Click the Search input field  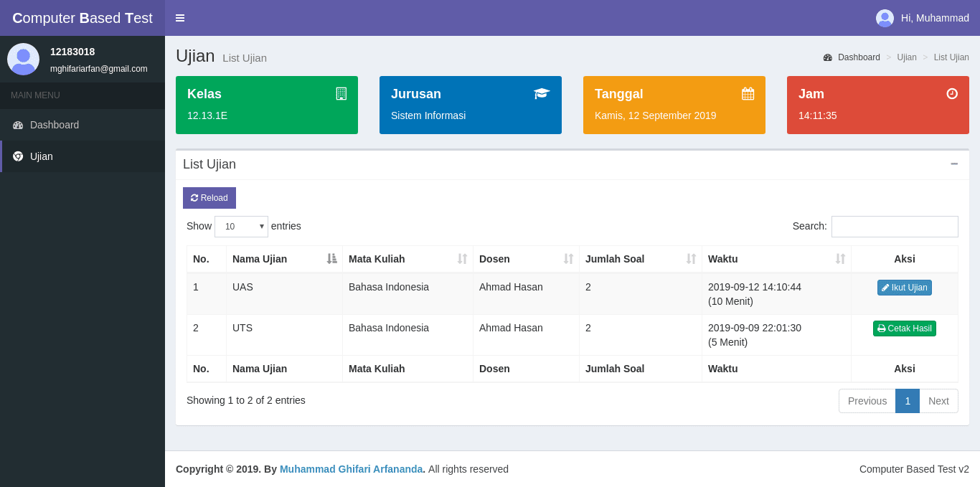[895, 227]
